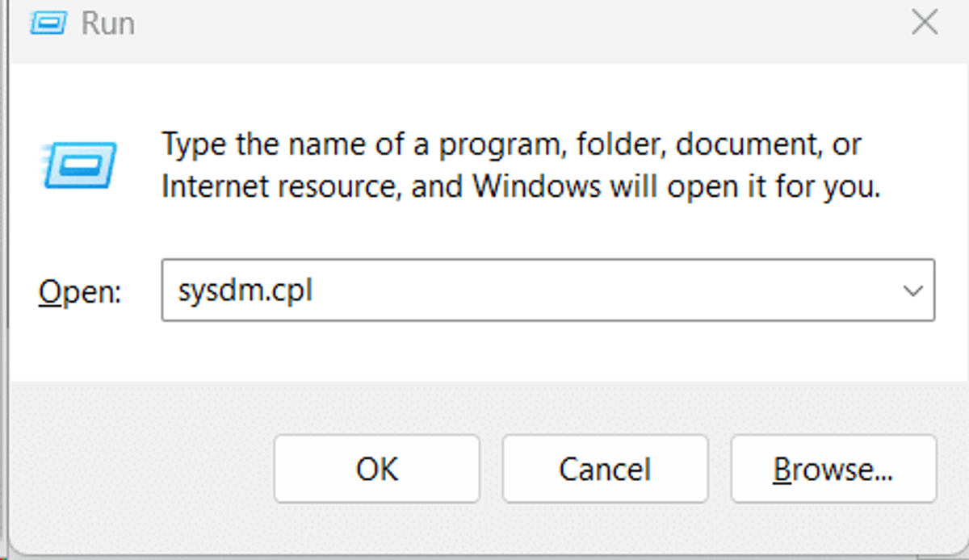Close the Run dialog with the X
Screen dimensions: 969x560
pyautogui.click(x=924, y=22)
